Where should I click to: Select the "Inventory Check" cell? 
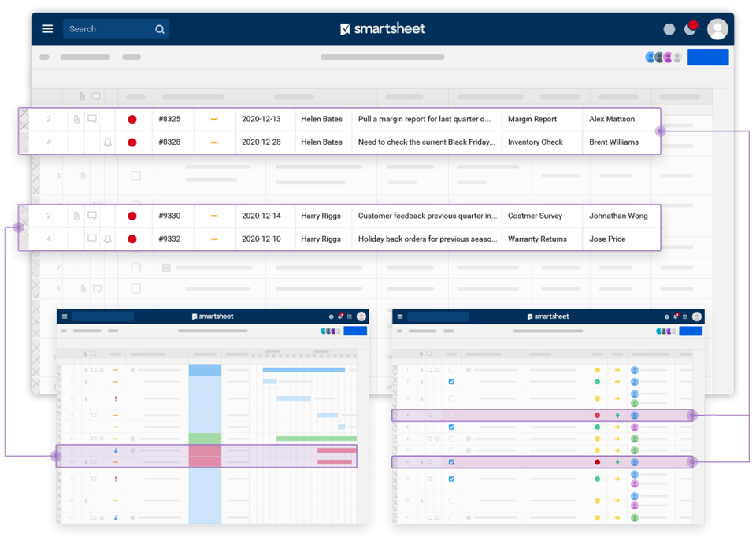coord(542,142)
